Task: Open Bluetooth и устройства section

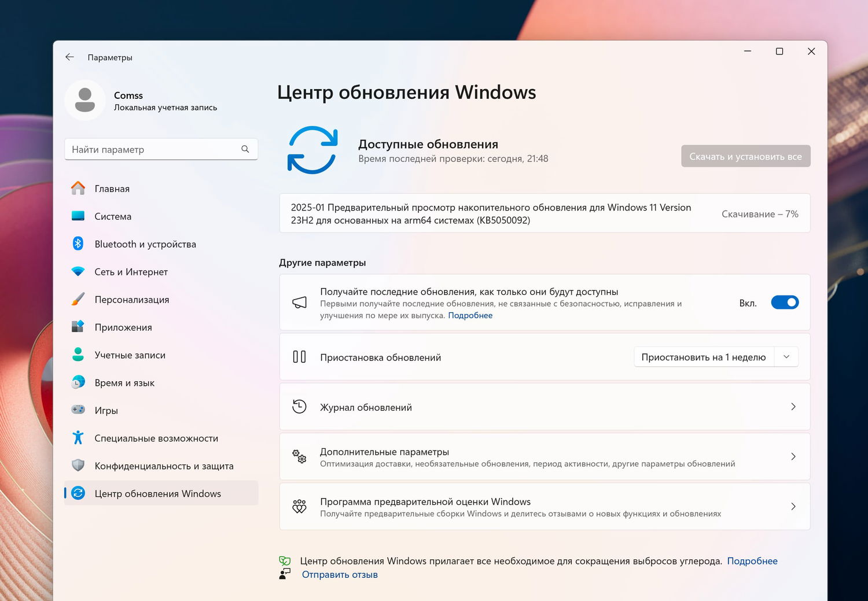Action: pyautogui.click(x=161, y=244)
